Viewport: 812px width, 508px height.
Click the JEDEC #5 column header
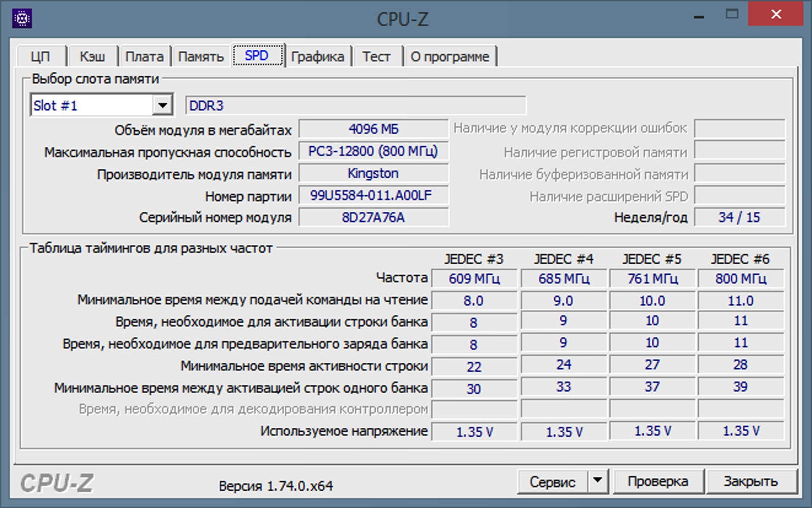[652, 259]
